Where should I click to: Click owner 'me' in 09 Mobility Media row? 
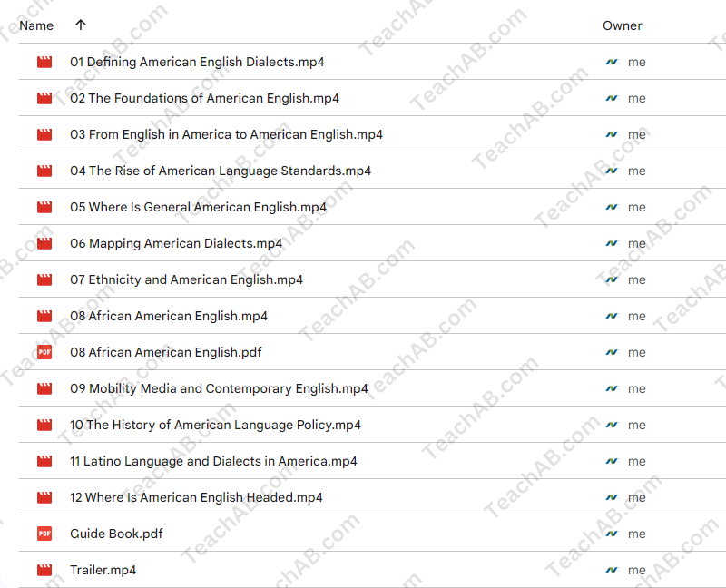[x=637, y=388]
